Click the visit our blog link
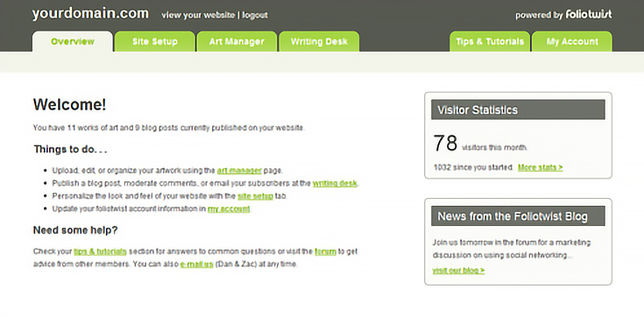Viewport: 644px width, 317px height. click(x=458, y=271)
